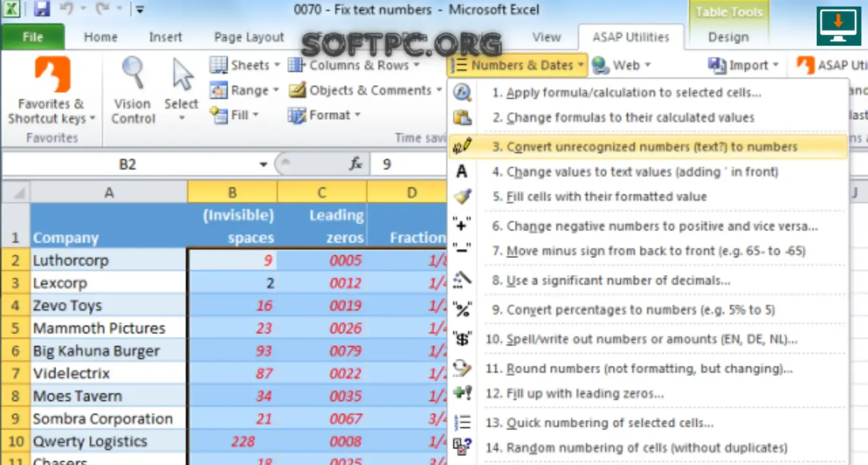The width and height of the screenshot is (868, 465).
Task: Click the formula bar showing 9
Action: tap(408, 164)
